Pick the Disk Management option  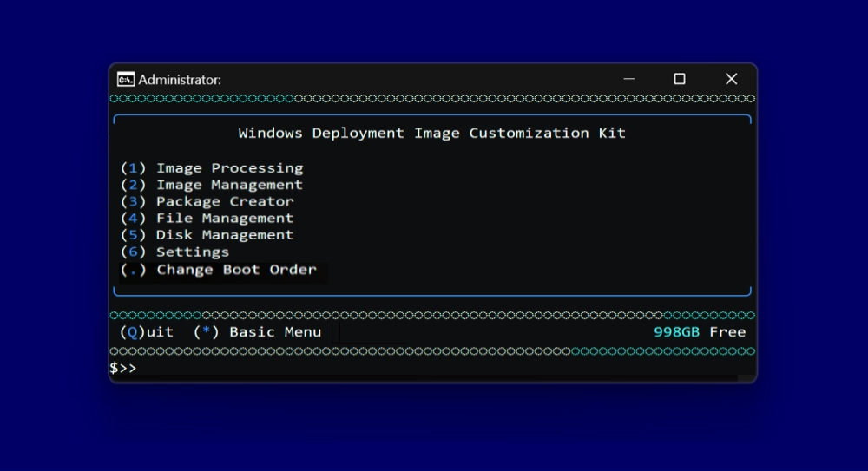pos(207,235)
